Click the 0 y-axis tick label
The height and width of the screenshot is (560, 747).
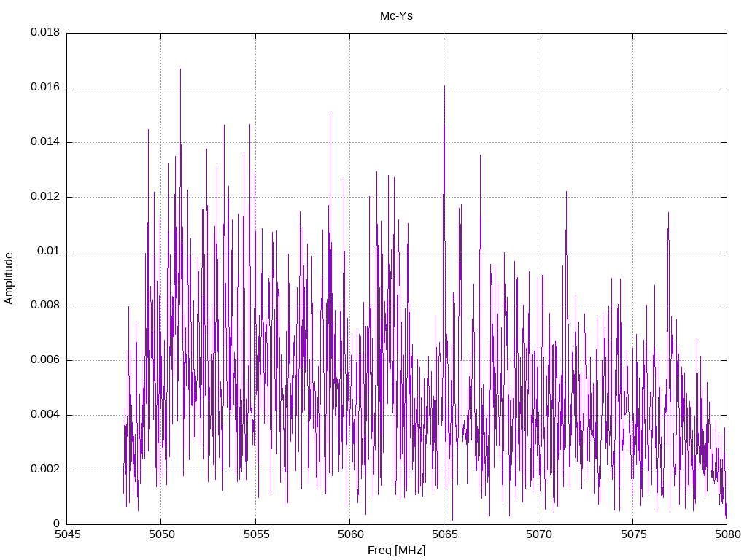pyautogui.click(x=57, y=524)
